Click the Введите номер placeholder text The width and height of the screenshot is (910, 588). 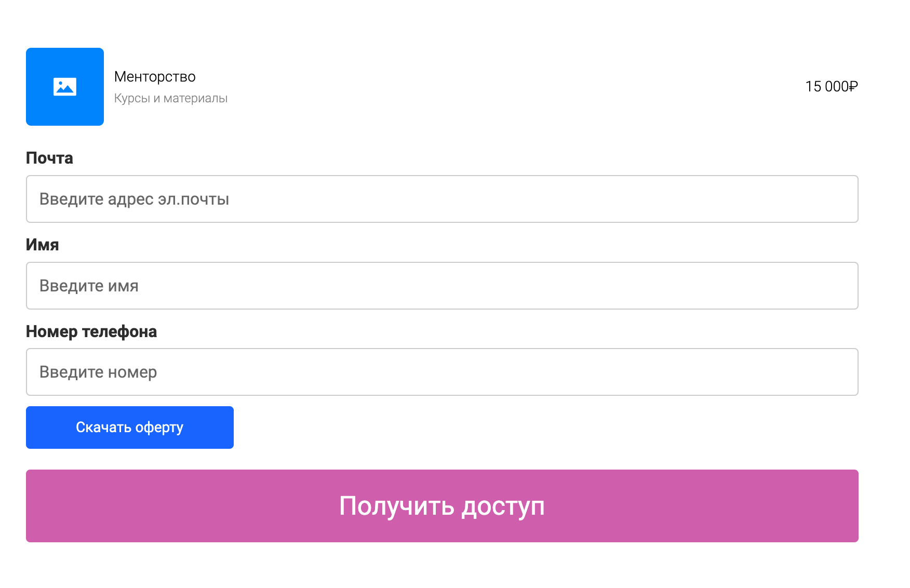pos(98,372)
